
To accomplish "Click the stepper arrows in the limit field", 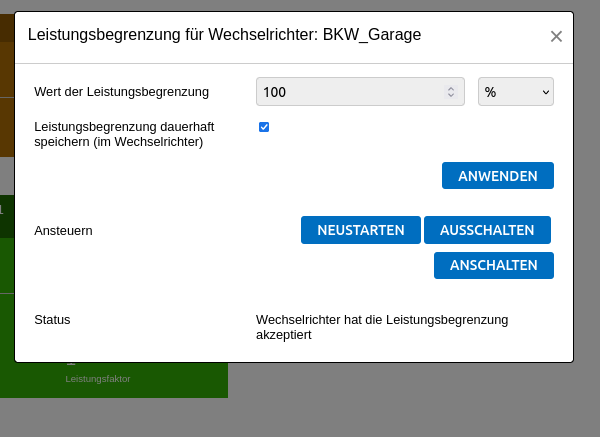I will click(451, 92).
